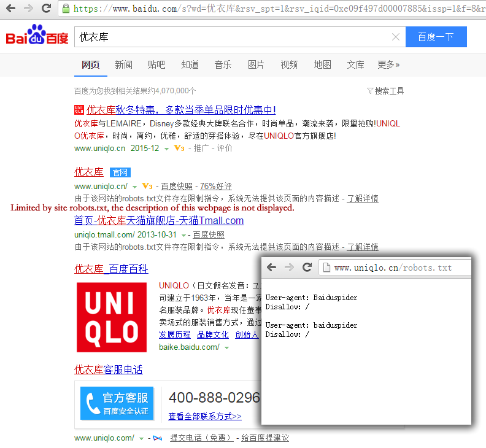The width and height of the screenshot is (486, 448).
Task: Click the 'User-agent: baiduspider' lowercase line
Action: click(311, 325)
